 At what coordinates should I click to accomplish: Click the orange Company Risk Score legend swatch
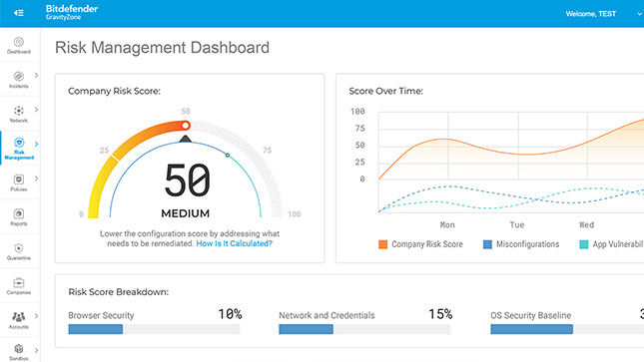click(x=382, y=244)
